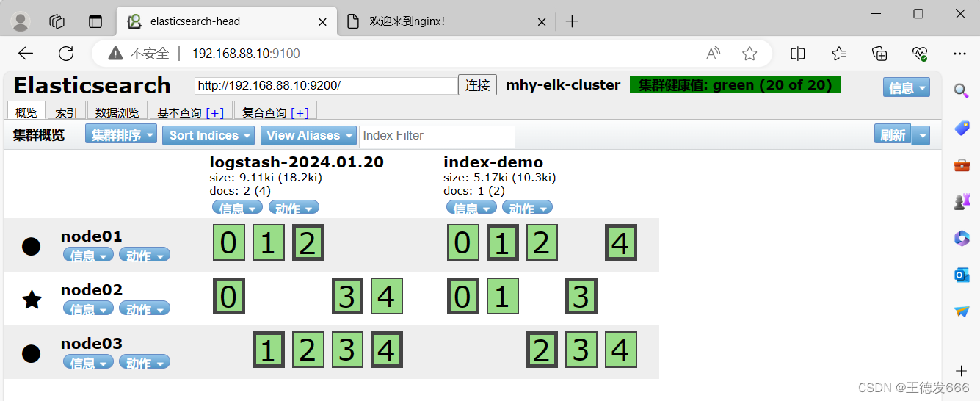Open browser essentials heart icon
The height and width of the screenshot is (401, 980).
point(920,54)
